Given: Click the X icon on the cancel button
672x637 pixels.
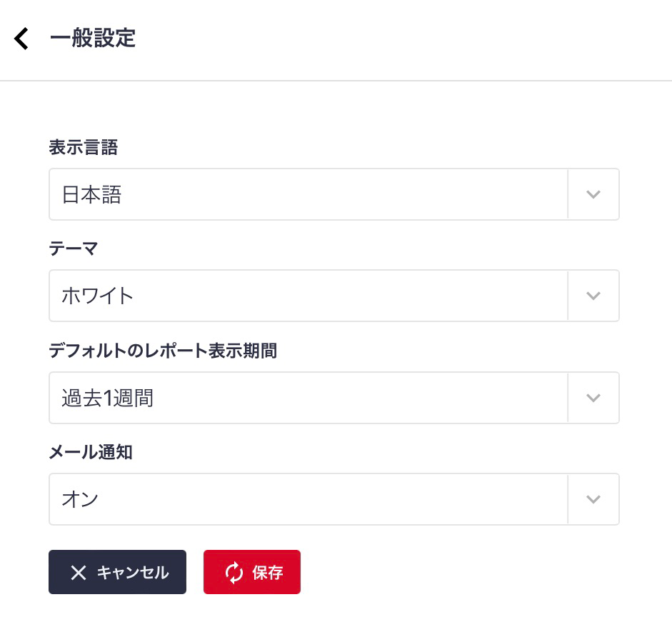Looking at the screenshot, I should point(79,572).
